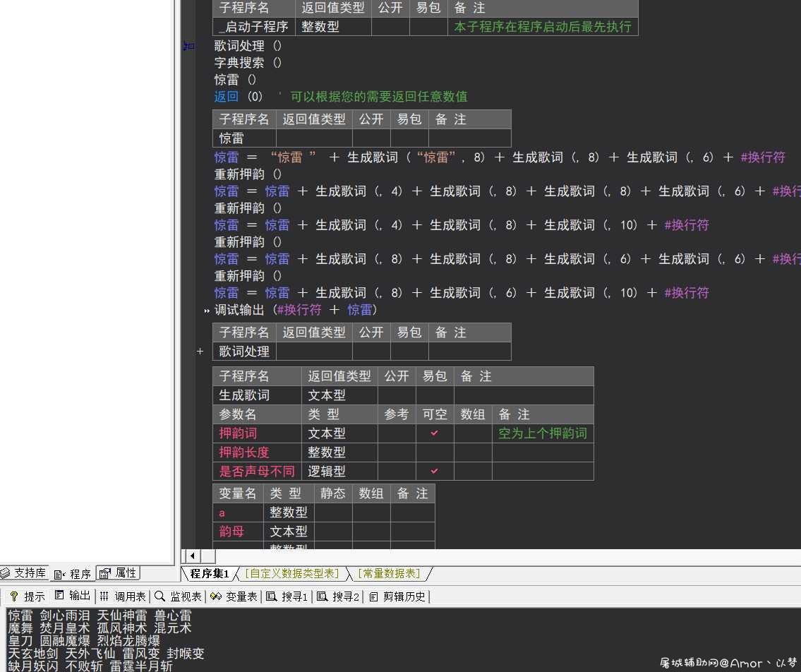The height and width of the screenshot is (672, 801).
Task: Click the 搜寻1 search icon
Action: point(271,596)
